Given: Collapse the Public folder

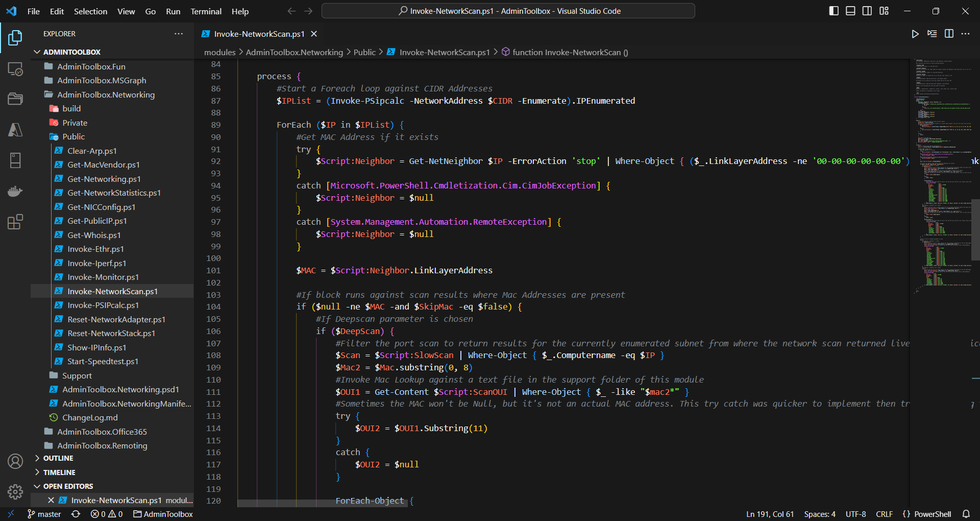Looking at the screenshot, I should point(112,136).
